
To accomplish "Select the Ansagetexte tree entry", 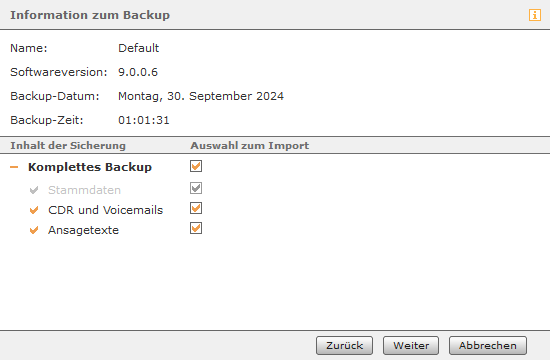I will [83, 230].
